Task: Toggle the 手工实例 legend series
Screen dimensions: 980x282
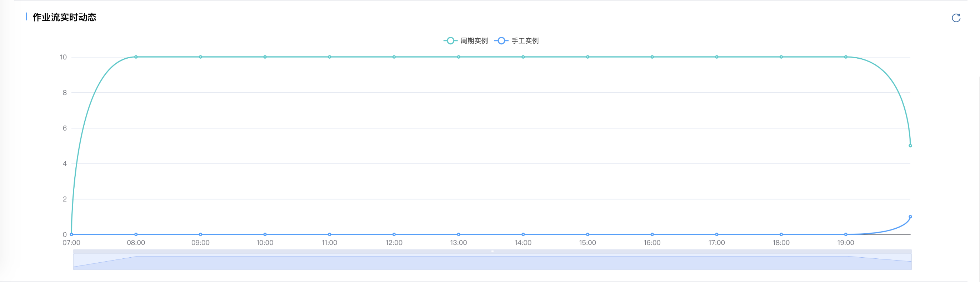Action: [x=517, y=41]
